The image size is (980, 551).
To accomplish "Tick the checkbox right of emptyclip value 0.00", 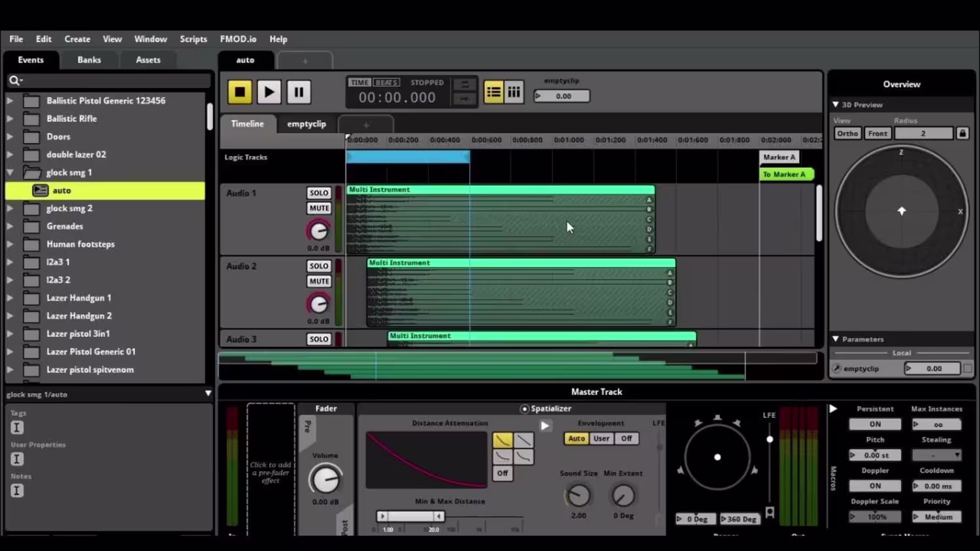I will (x=968, y=369).
